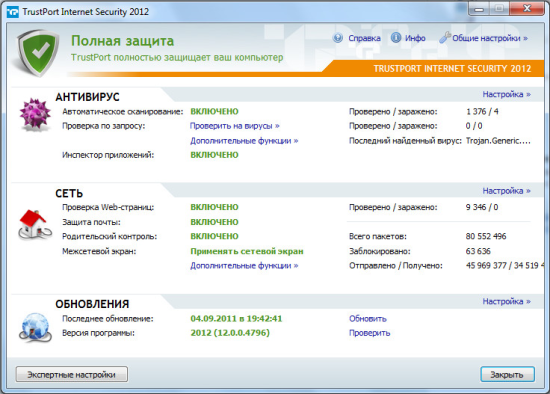Click Проверить на вирусы scan link
This screenshot has width=550, height=394.
[235, 126]
